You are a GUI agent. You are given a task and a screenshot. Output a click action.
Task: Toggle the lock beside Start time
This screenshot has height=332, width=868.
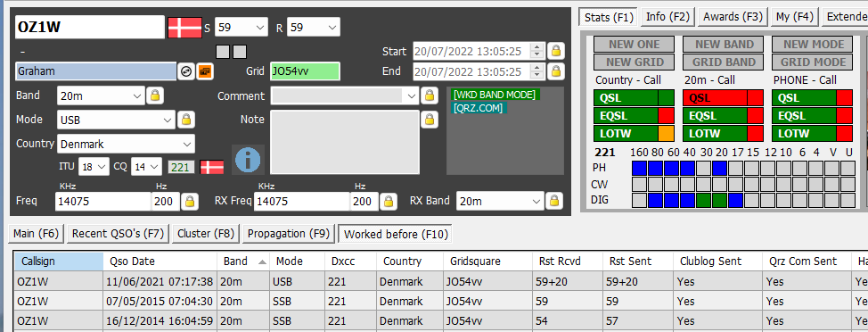pyautogui.click(x=556, y=51)
